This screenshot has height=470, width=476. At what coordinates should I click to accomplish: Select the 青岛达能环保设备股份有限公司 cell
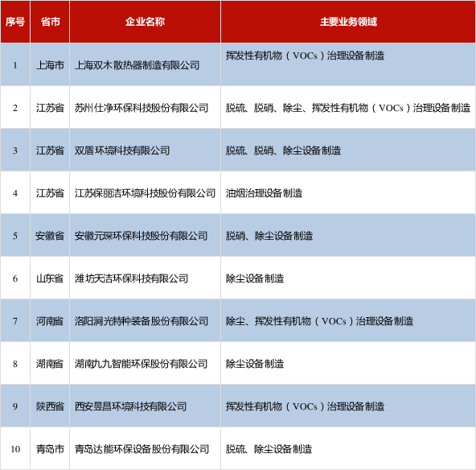[145, 449]
